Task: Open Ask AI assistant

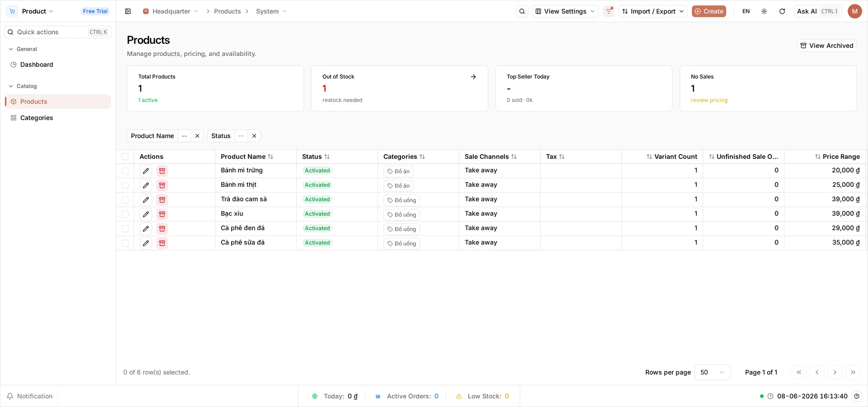Action: click(818, 11)
